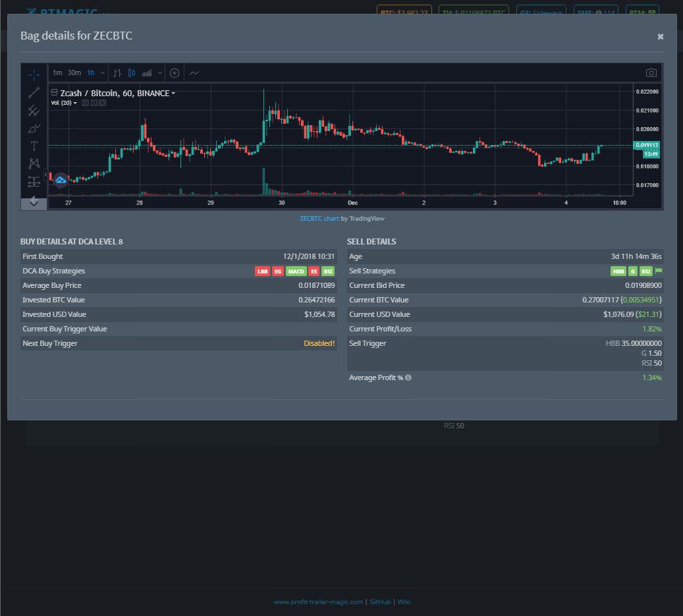
Task: Collapse the drawing toolbar side handle
Action: pyautogui.click(x=45, y=175)
